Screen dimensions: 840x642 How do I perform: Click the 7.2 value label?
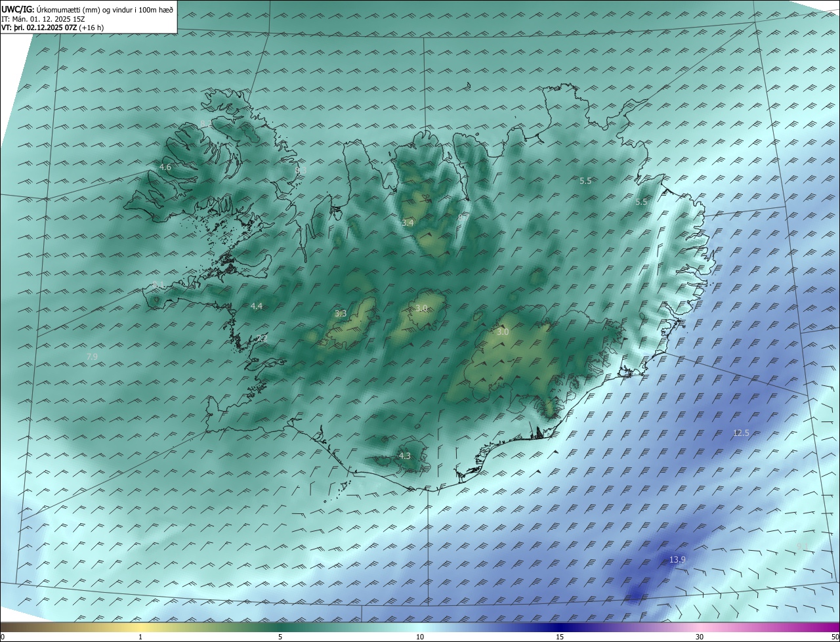pos(261,338)
